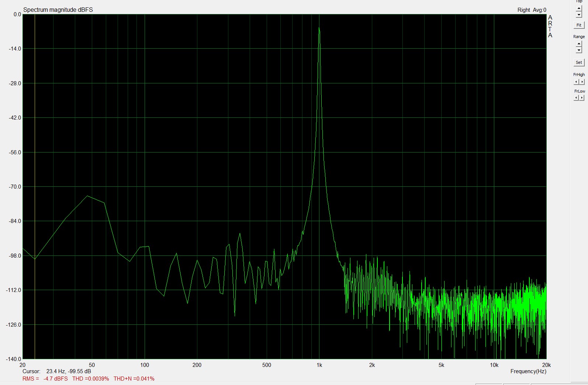Click the 1 kHz spectrum peak
Viewport: 588px width, 385px height.
pyautogui.click(x=319, y=28)
